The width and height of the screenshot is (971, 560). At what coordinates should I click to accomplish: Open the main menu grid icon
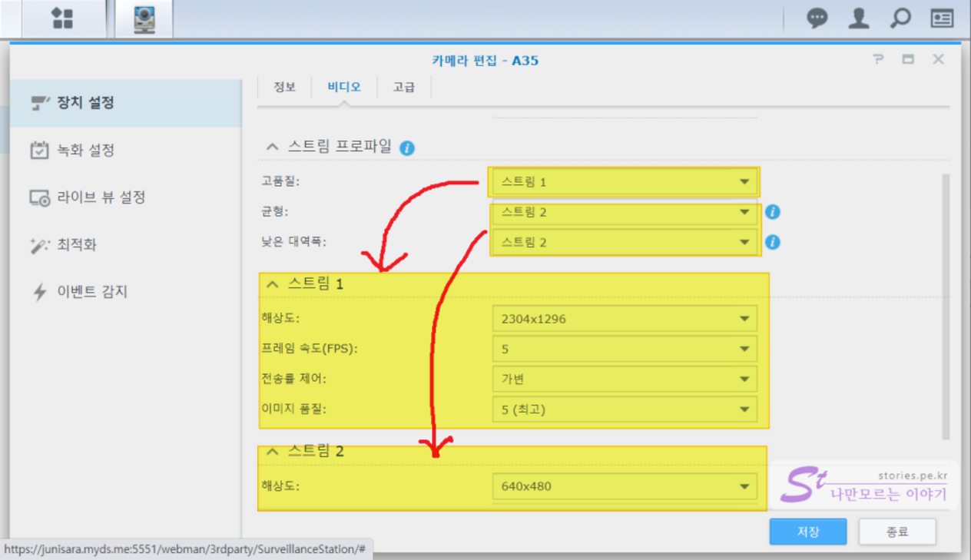coord(61,18)
